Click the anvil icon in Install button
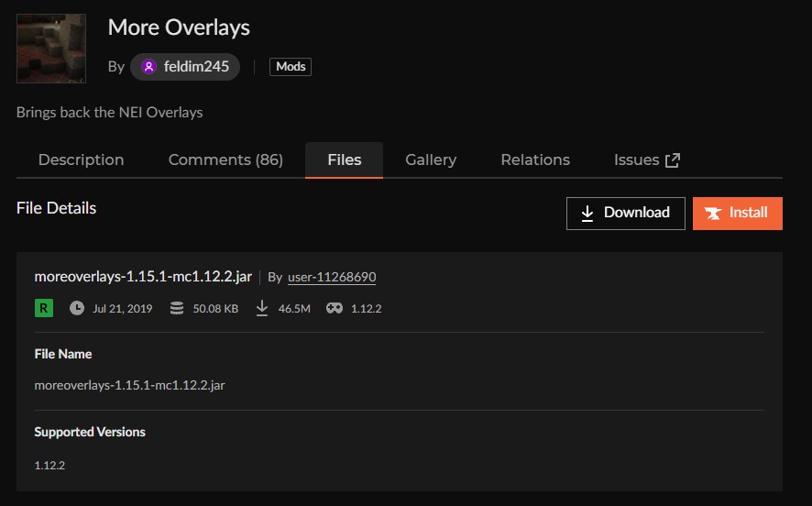The image size is (812, 506). click(x=713, y=214)
